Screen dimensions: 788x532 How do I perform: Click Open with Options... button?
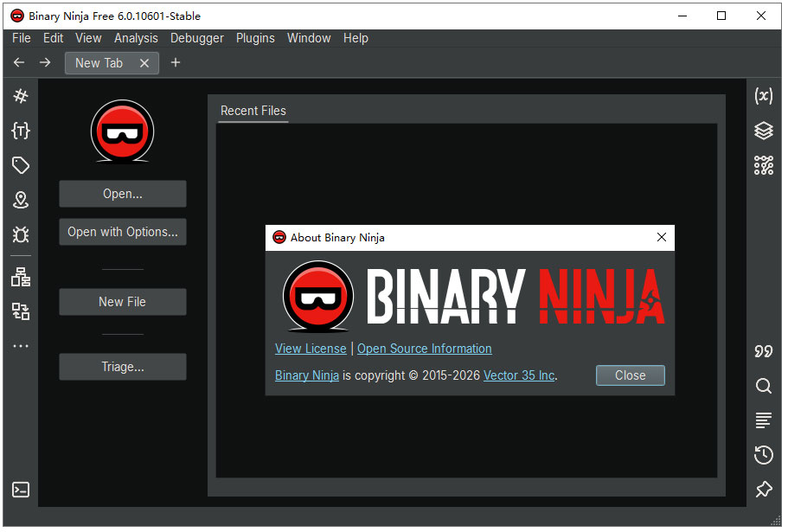click(x=123, y=232)
